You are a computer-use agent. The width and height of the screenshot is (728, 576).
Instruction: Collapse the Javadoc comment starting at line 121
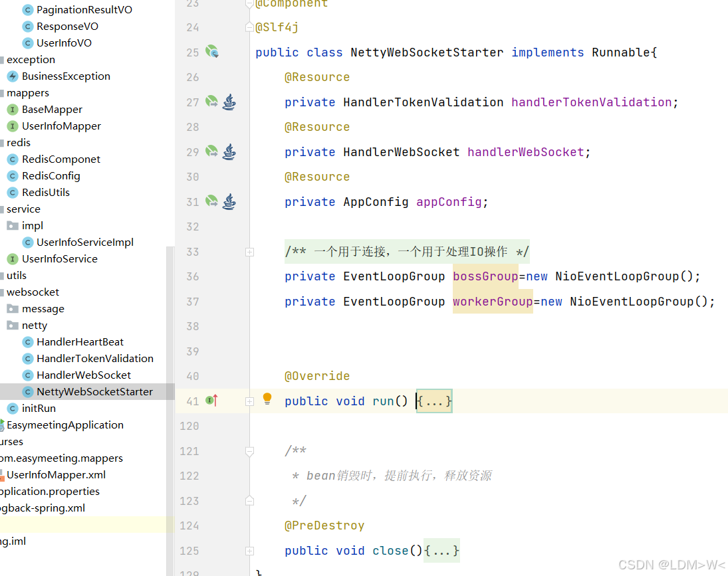pos(250,451)
